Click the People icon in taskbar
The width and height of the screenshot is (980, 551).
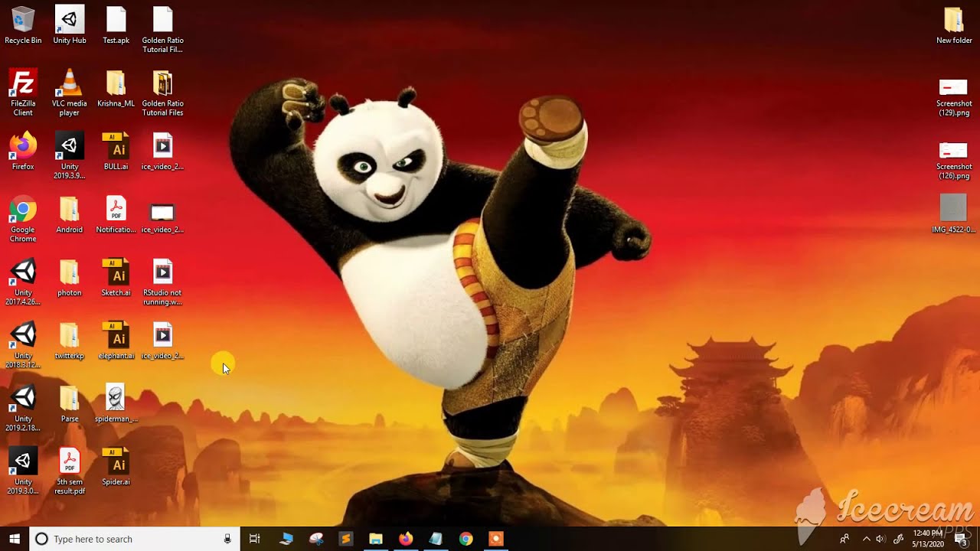[x=844, y=539]
